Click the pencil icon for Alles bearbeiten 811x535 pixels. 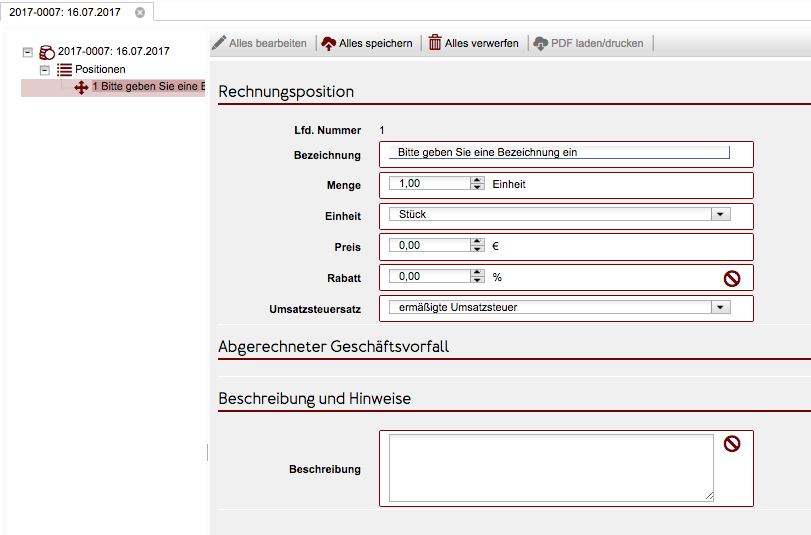(x=219, y=43)
